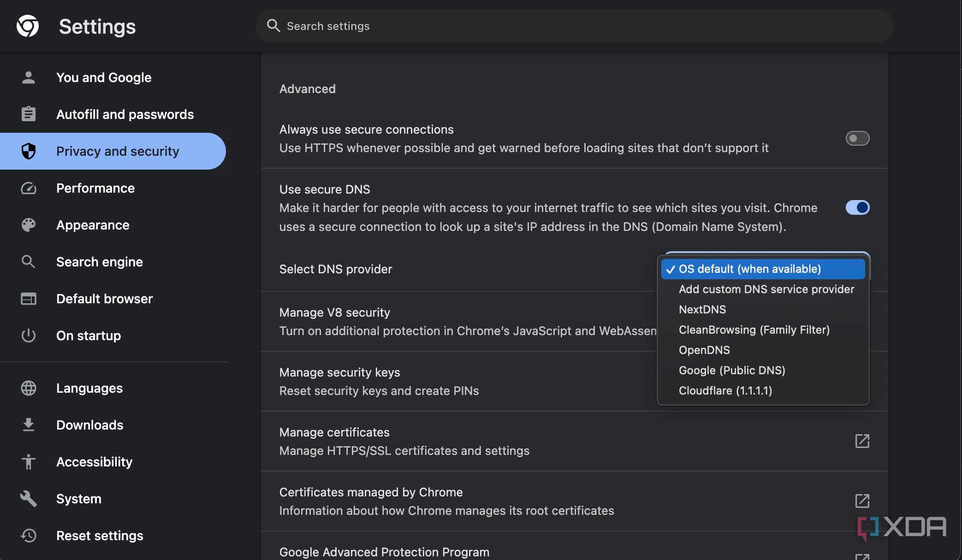The image size is (962, 560).
Task: Open Certificates managed by Chrome row
Action: (574, 501)
